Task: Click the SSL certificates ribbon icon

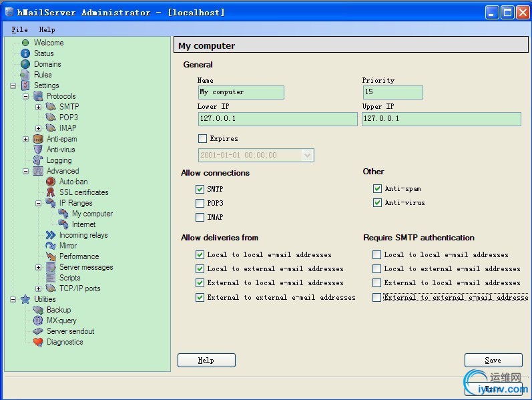Action: (x=51, y=192)
